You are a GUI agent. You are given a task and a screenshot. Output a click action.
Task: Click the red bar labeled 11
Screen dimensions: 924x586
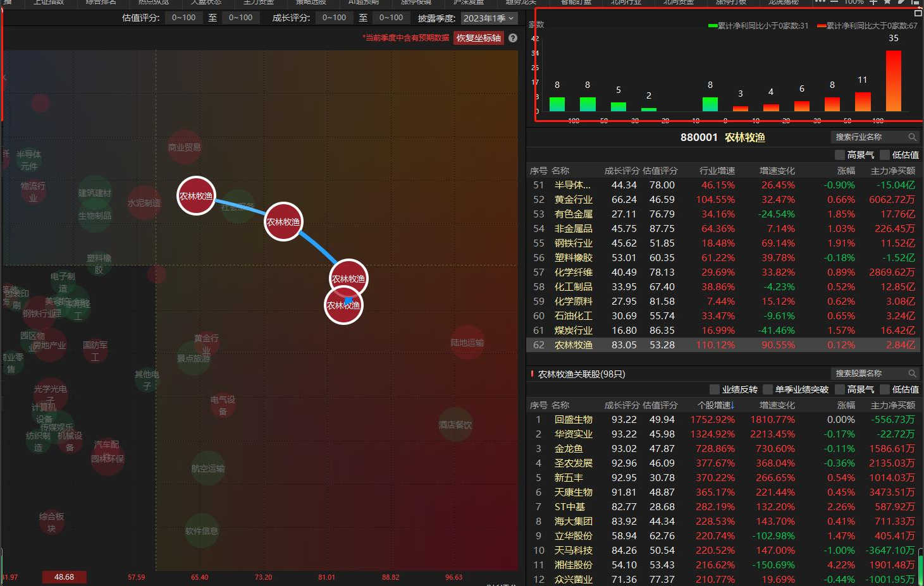[x=863, y=102]
